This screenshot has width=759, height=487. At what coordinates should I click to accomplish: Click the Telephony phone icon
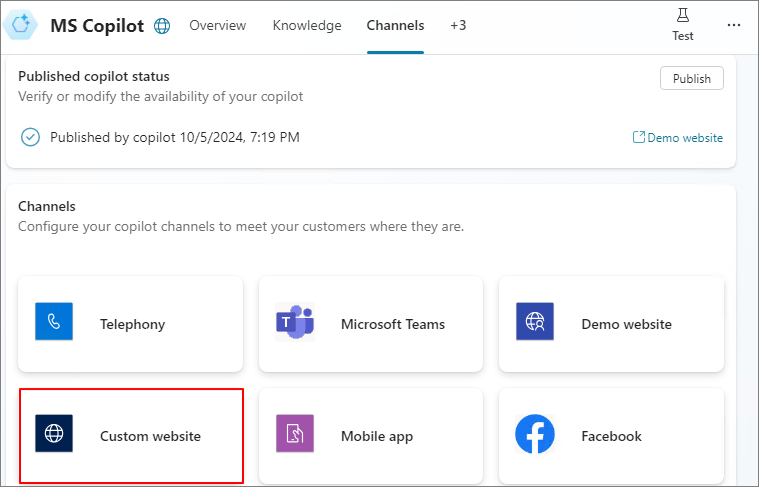[54, 321]
